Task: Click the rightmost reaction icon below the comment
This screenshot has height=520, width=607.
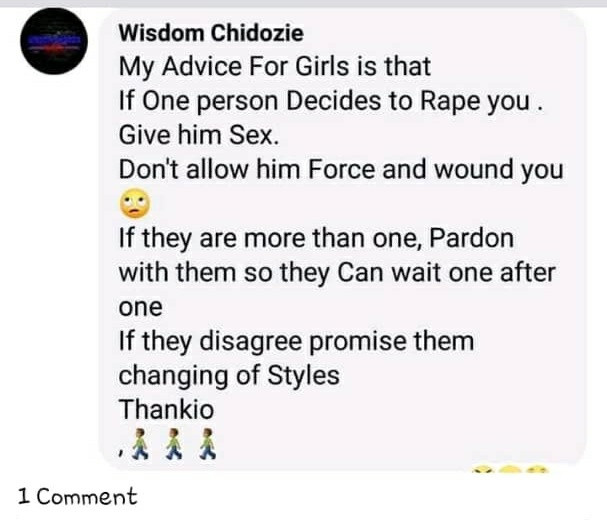Action: (536, 470)
